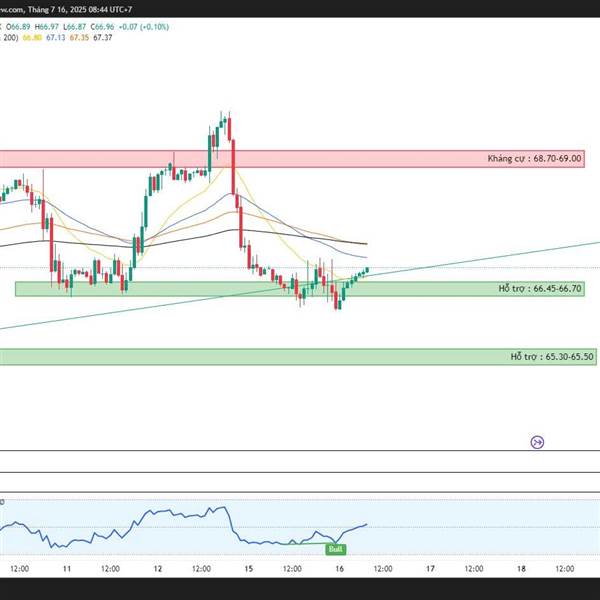
Task: Click the yellow moving average value 66.80
Action: coord(32,38)
